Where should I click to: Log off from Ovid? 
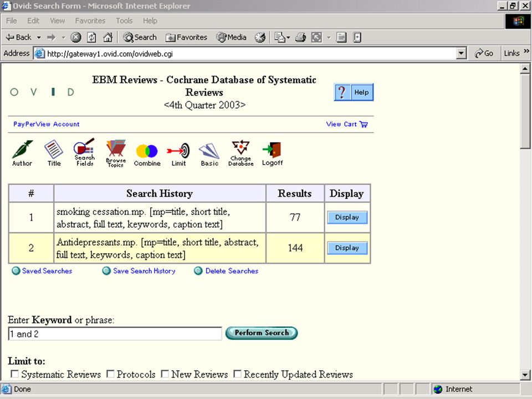point(272,154)
